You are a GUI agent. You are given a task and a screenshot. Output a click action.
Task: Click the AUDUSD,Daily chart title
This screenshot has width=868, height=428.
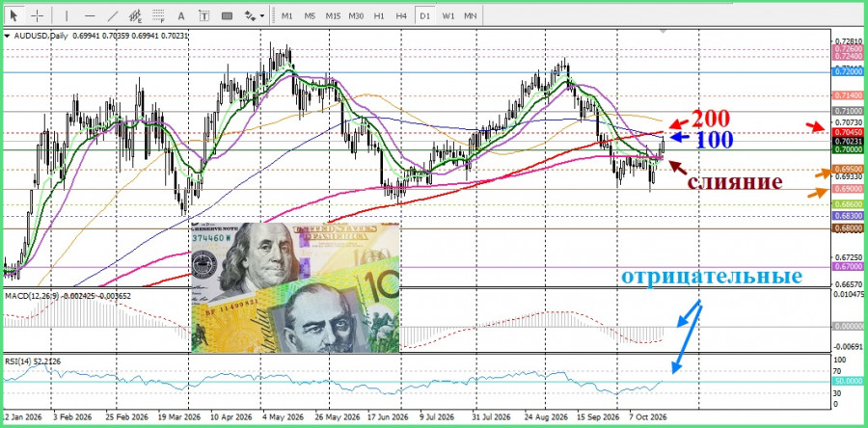[x=40, y=36]
